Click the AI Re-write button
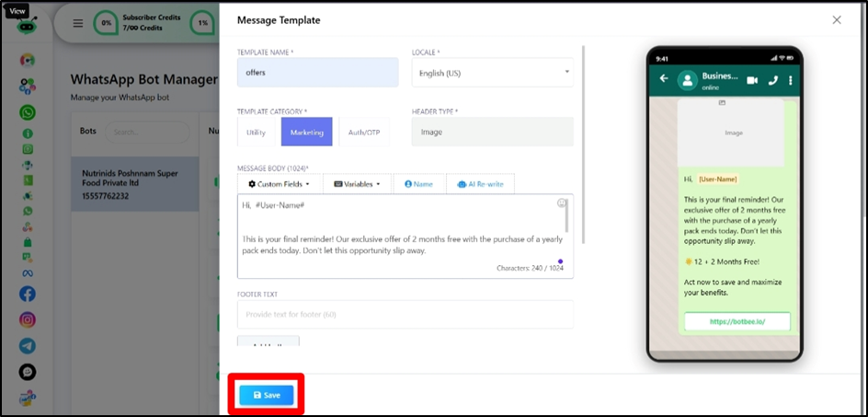The width and height of the screenshot is (868, 417). pos(480,184)
